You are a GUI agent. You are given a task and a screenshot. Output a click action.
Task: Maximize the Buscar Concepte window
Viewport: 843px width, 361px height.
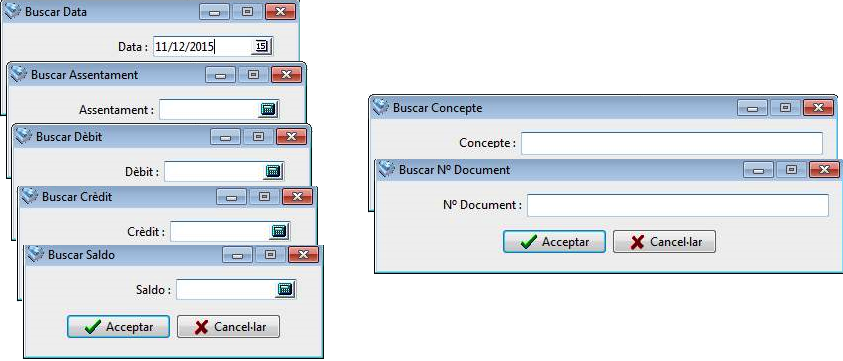click(x=785, y=108)
